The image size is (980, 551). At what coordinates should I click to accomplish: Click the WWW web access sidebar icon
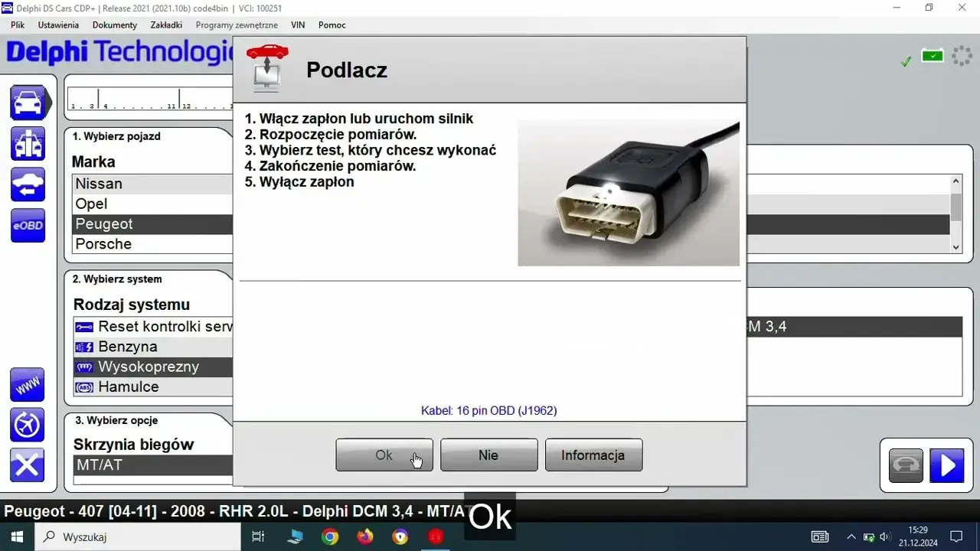[28, 385]
